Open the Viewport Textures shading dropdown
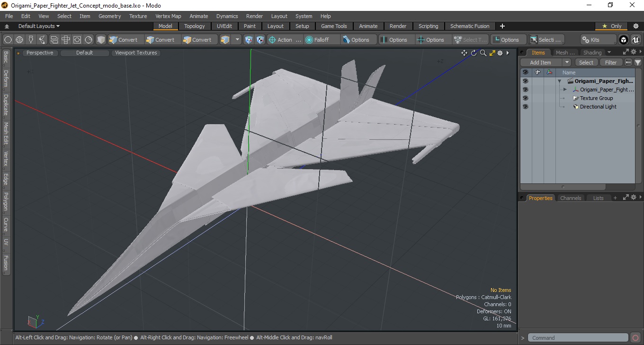This screenshot has width=644, height=345. pyautogui.click(x=136, y=53)
